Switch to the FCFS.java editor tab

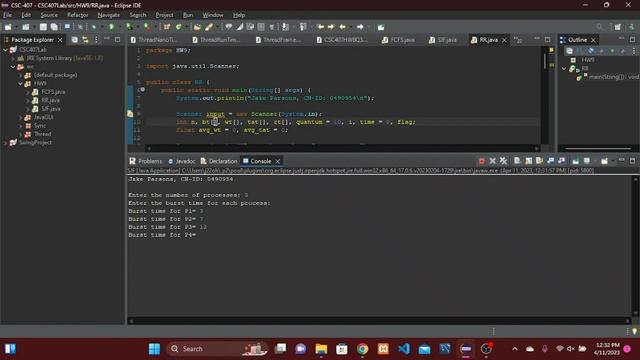tap(398, 40)
